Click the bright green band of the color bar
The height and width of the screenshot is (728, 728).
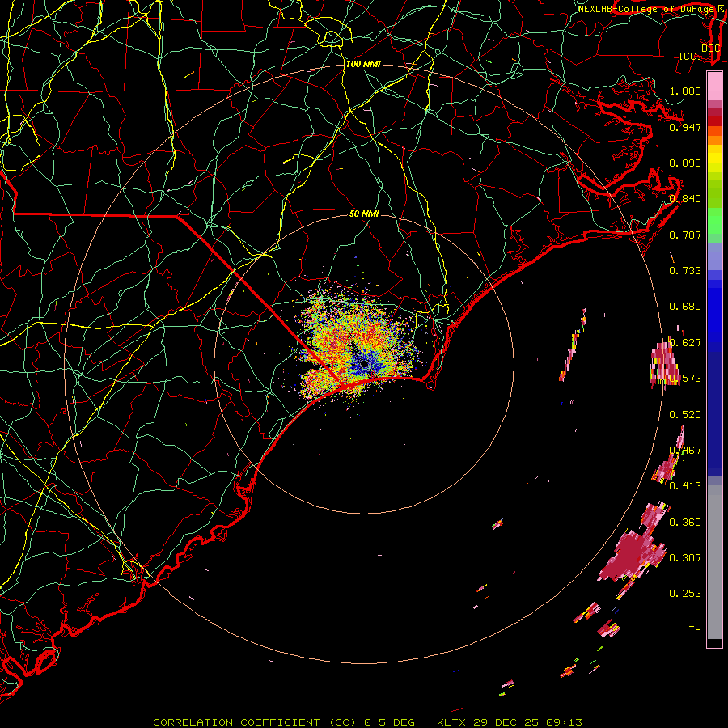pyautogui.click(x=714, y=220)
